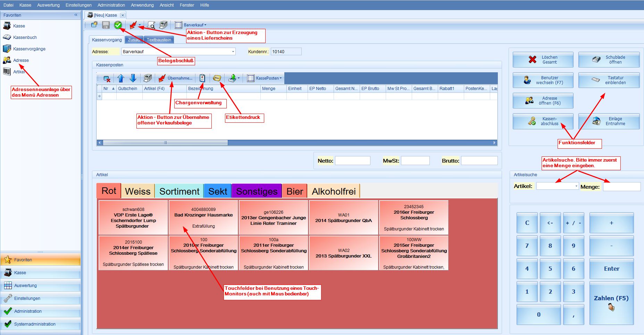
Task: Click the Zahlen (F5) button
Action: (611, 303)
